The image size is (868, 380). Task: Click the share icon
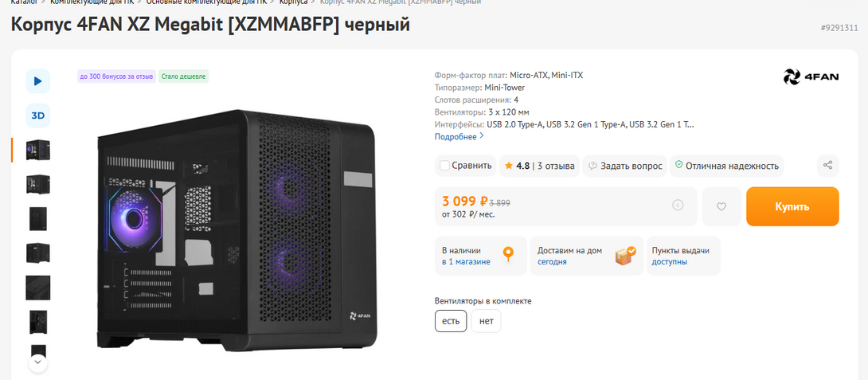coord(828,166)
